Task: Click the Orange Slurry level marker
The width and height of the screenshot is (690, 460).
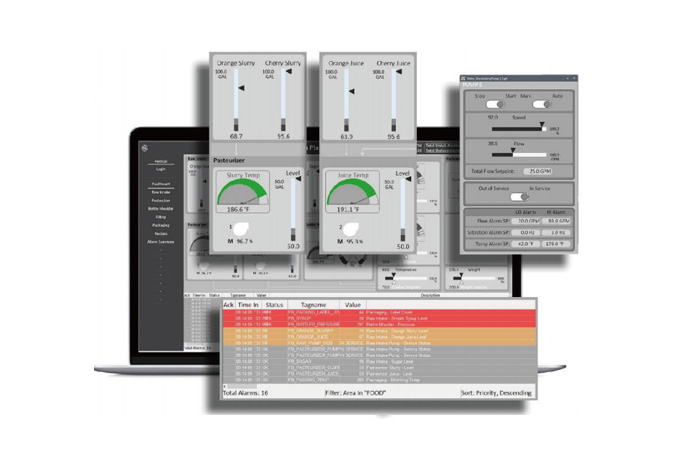Action: click(241, 88)
